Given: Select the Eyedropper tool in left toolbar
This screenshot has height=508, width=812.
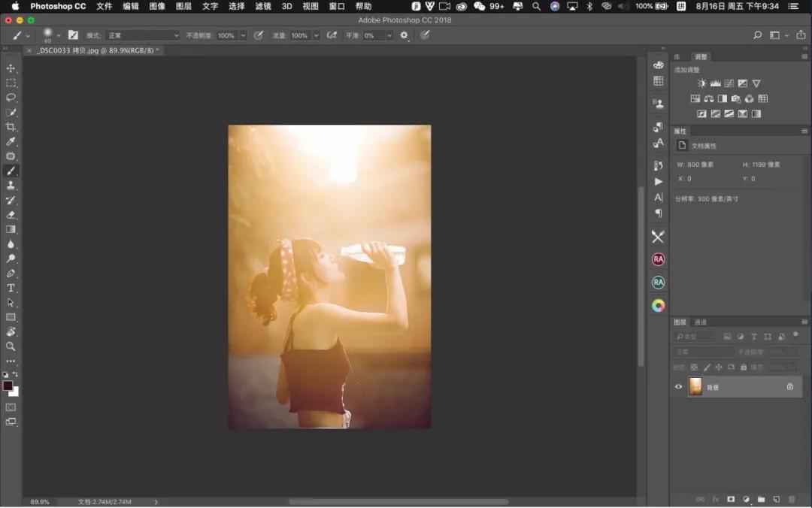Looking at the screenshot, I should tap(11, 141).
